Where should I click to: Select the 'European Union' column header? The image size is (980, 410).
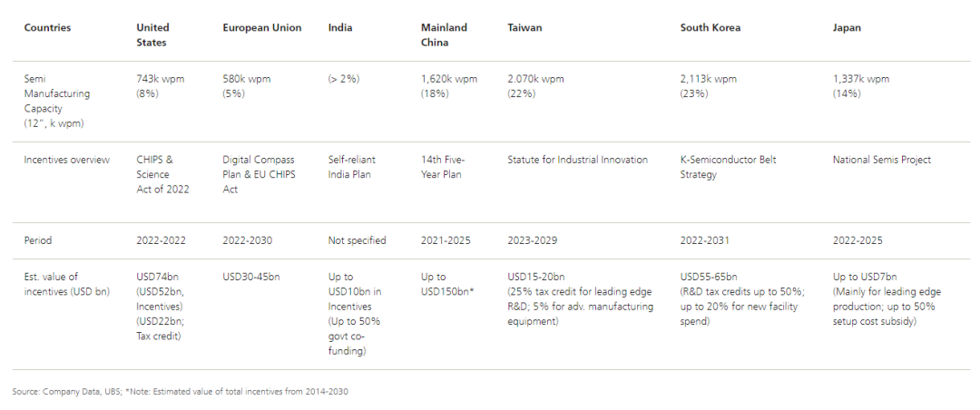point(262,27)
